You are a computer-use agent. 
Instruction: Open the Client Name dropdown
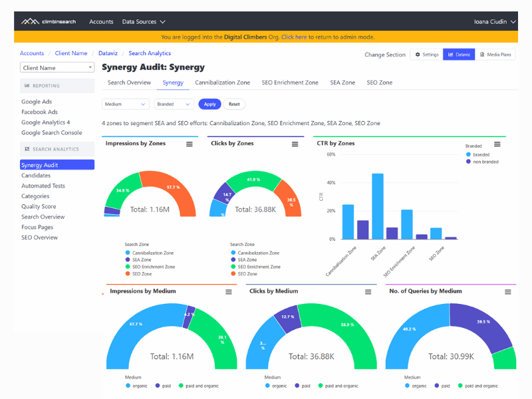(57, 67)
